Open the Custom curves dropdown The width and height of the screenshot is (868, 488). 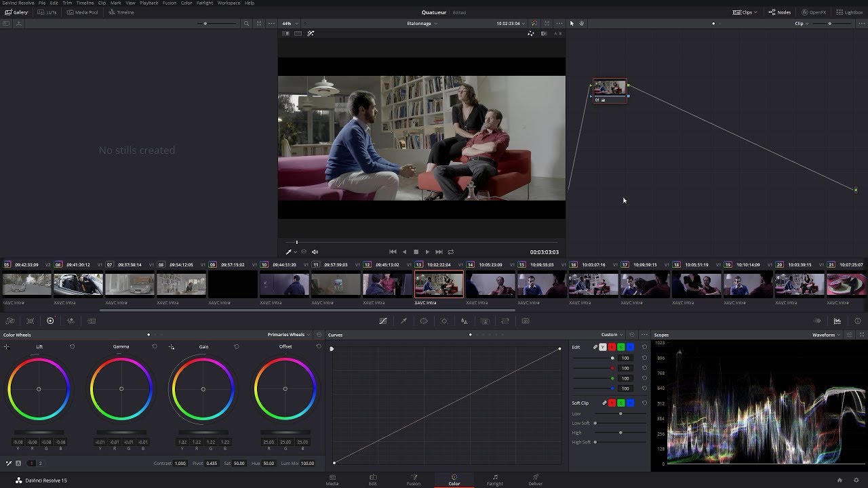(612, 335)
